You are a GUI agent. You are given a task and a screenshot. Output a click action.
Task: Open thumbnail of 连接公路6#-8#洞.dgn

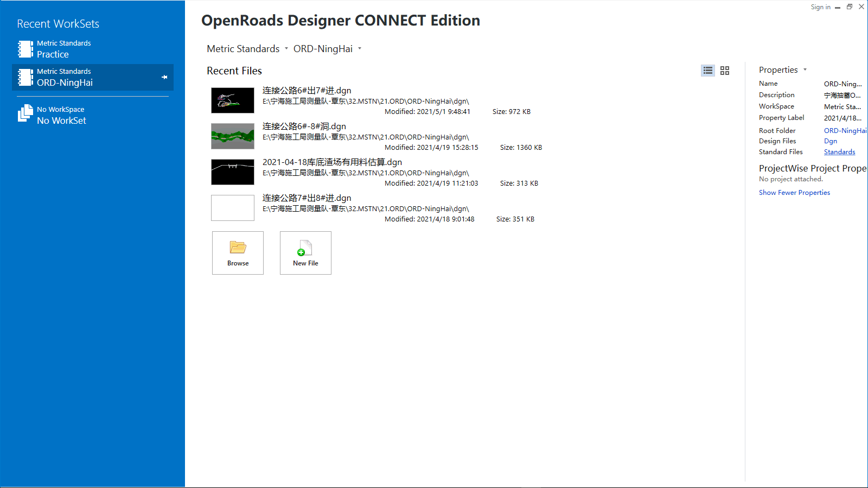point(233,136)
